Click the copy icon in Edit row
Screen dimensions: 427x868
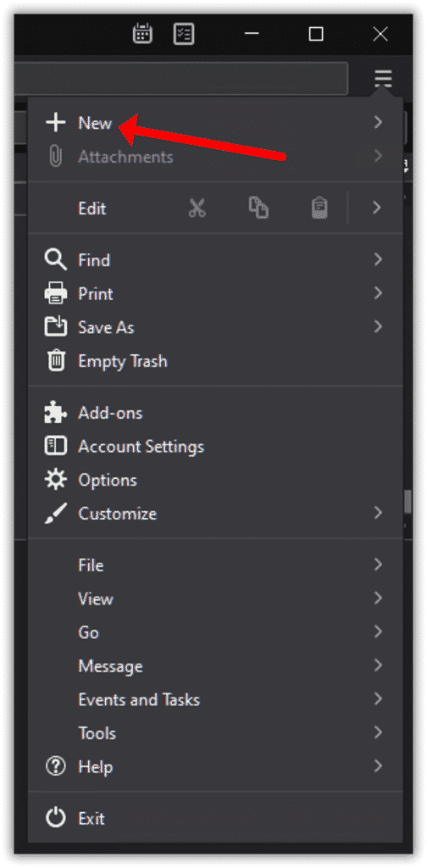click(258, 208)
